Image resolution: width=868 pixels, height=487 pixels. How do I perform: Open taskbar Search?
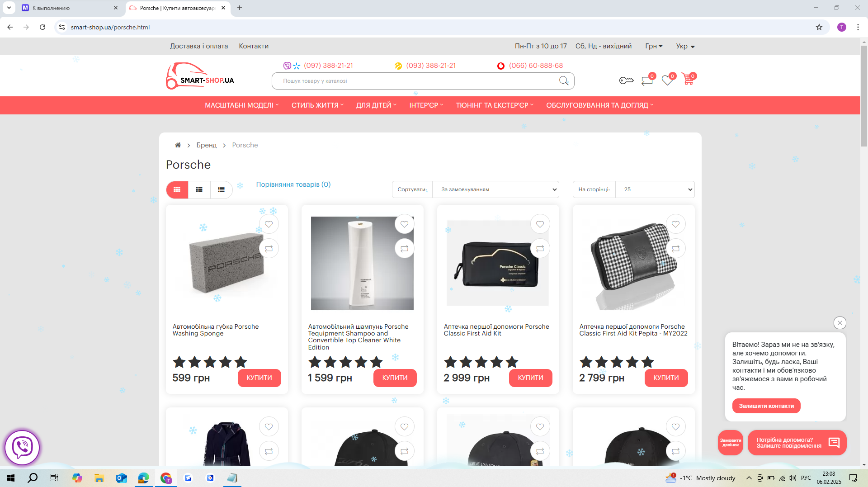pos(33,478)
